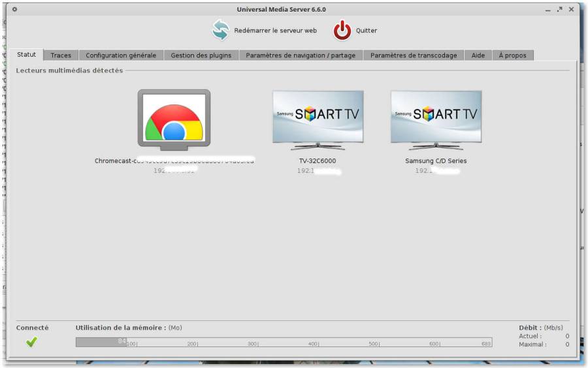Open the Aide tab
This screenshot has width=588, height=368.
point(478,55)
